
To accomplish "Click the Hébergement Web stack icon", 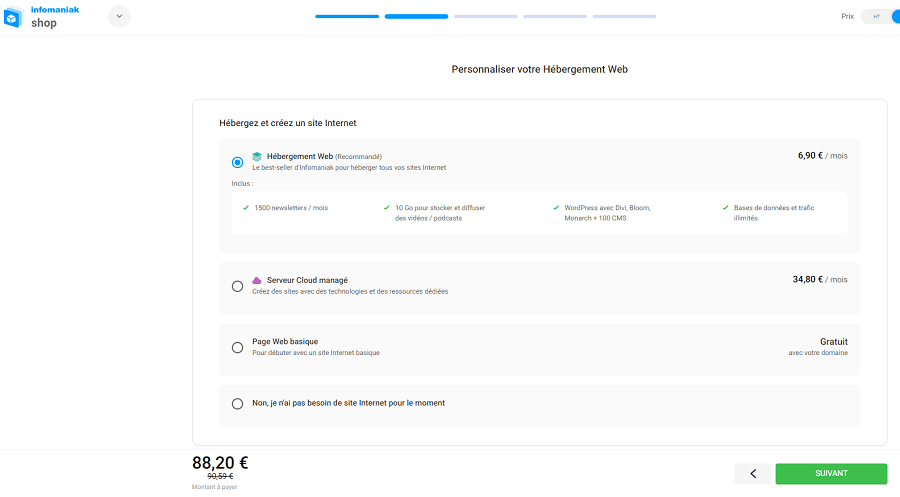I will click(x=257, y=156).
